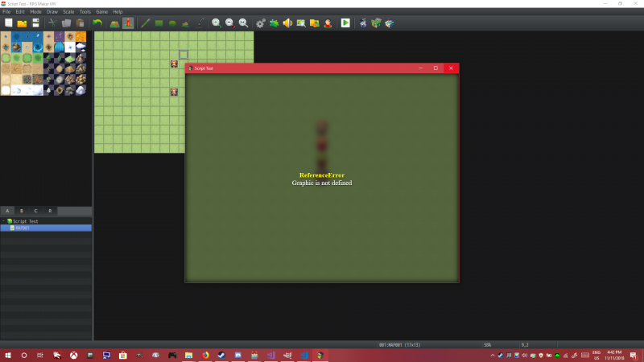Open the Tools menu
The height and width of the screenshot is (362, 644).
click(x=85, y=12)
